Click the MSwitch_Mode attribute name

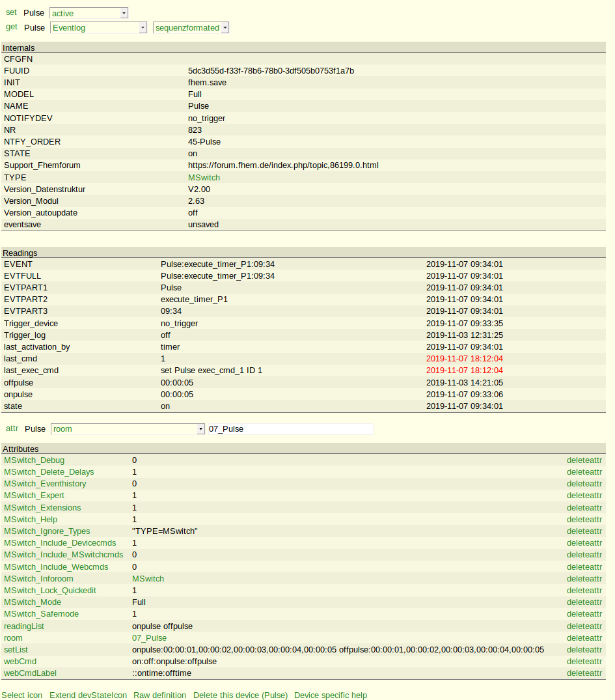click(x=33, y=602)
